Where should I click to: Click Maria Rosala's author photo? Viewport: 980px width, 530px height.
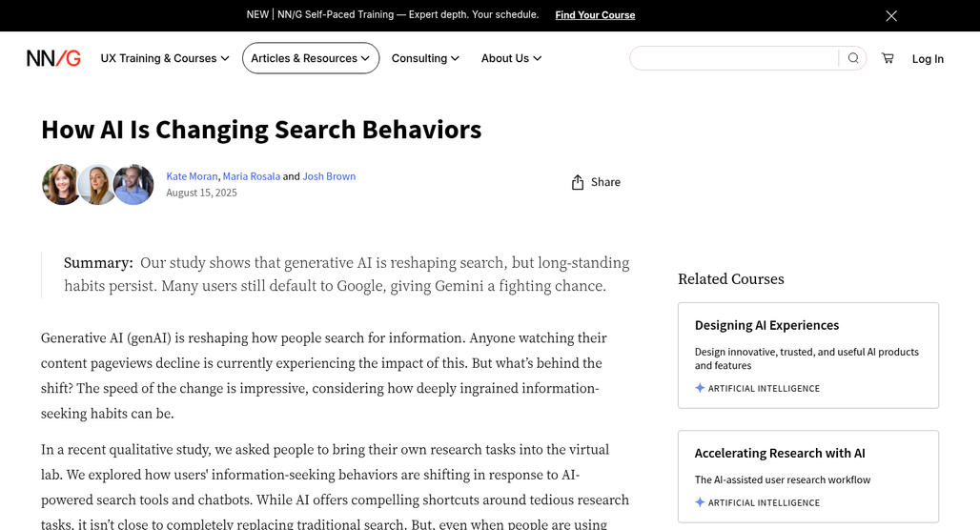pyautogui.click(x=97, y=184)
